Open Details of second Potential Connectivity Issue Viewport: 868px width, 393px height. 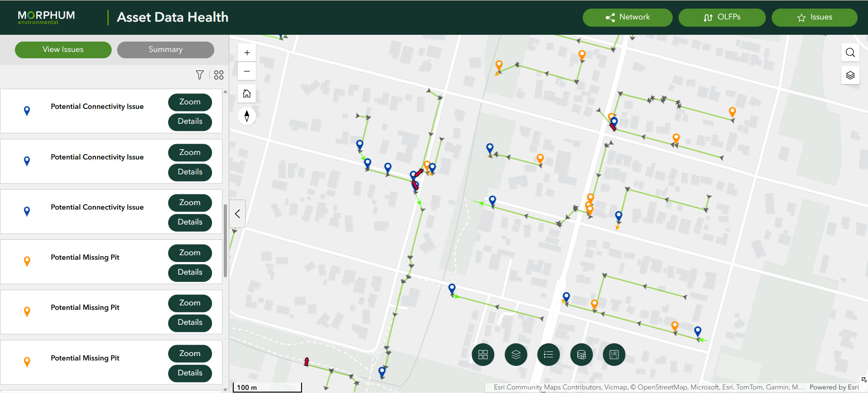coord(190,172)
